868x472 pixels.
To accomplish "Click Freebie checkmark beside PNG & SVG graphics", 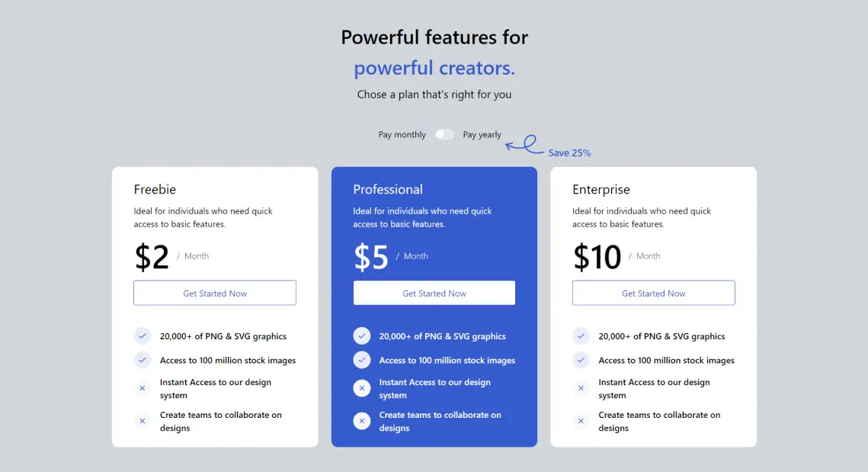I will (143, 336).
